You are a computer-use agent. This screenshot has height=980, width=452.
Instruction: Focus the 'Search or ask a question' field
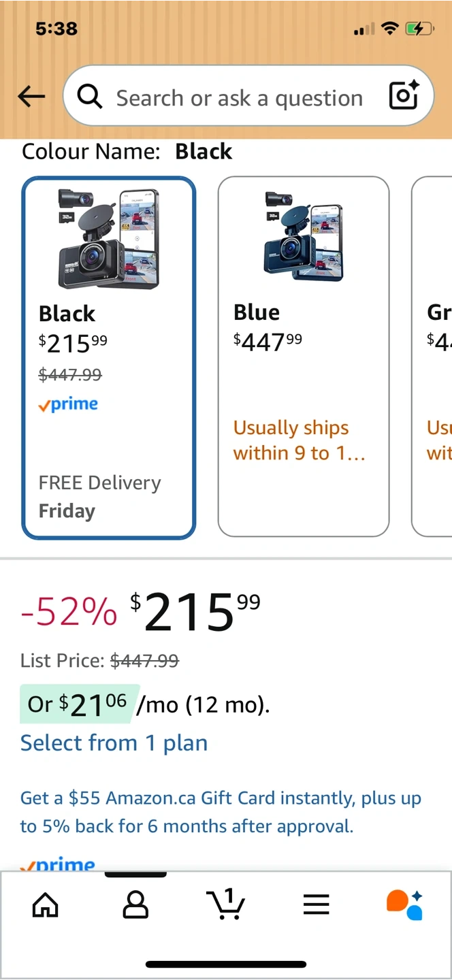(239, 98)
